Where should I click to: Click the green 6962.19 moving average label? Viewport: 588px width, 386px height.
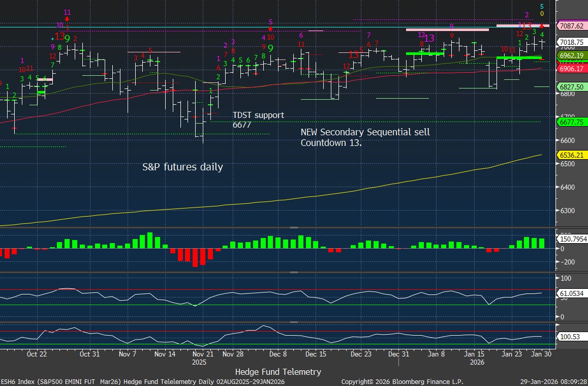[572, 55]
